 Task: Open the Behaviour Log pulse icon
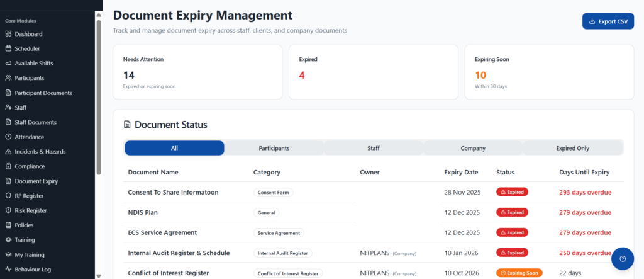pos(8,270)
